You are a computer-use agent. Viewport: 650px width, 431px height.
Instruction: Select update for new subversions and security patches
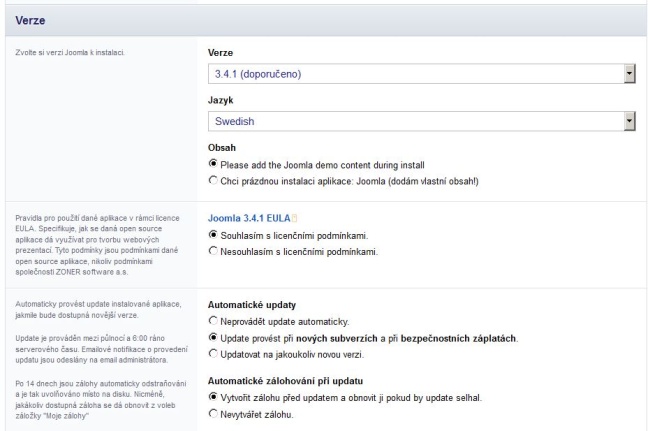pos(212,340)
